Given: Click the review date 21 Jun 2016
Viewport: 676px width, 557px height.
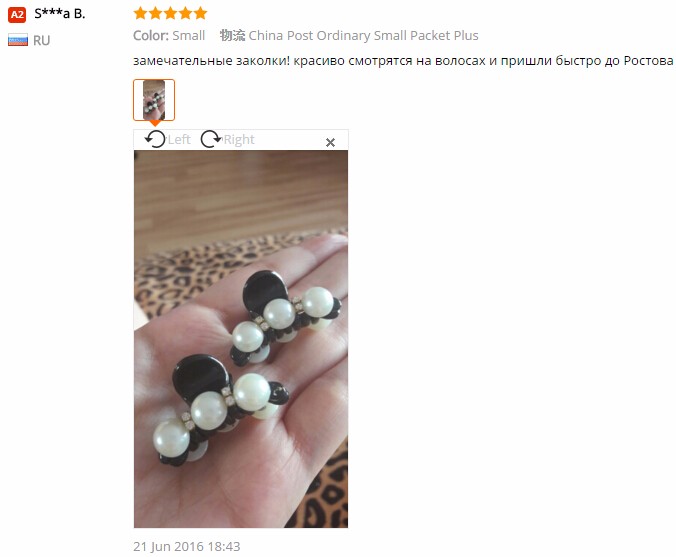Looking at the screenshot, I should click(x=187, y=546).
